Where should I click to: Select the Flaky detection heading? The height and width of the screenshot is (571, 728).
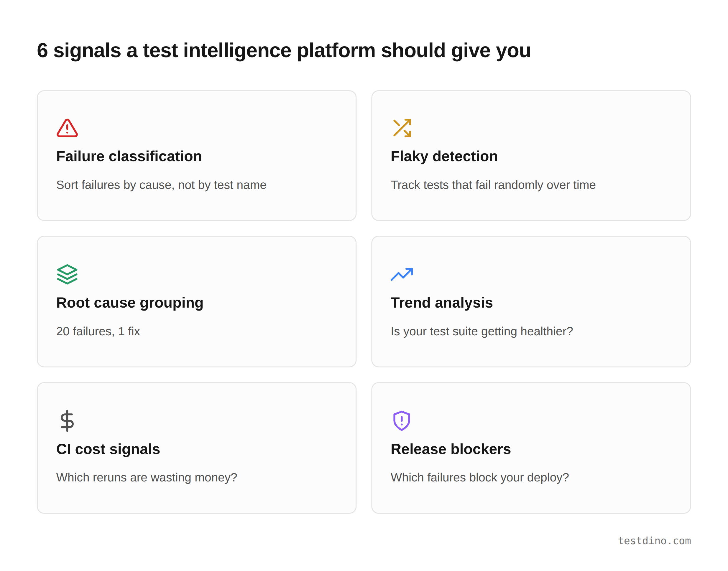[x=444, y=156]
